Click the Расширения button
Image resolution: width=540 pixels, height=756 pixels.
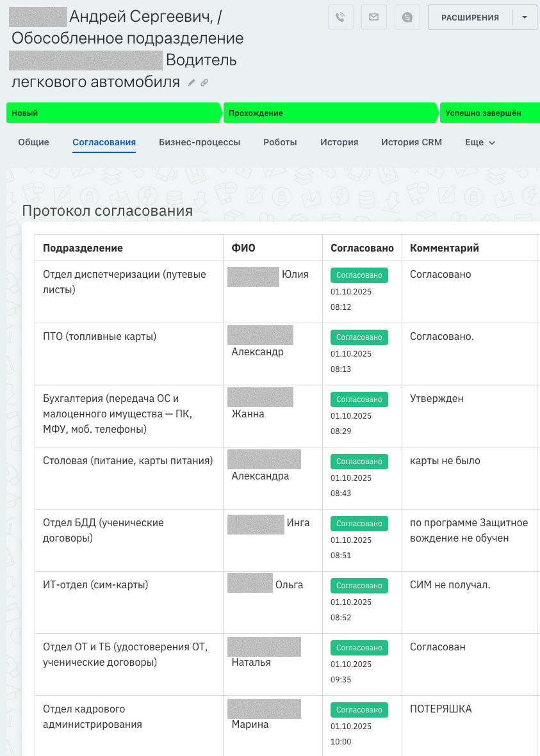[x=470, y=17]
